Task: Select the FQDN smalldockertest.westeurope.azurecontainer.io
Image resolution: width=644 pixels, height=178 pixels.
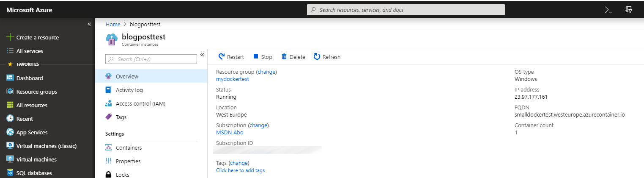Action: tap(570, 114)
